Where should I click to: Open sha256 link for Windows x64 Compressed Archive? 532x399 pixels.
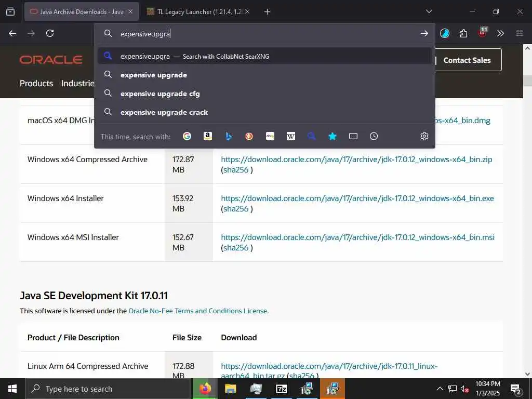point(236,170)
